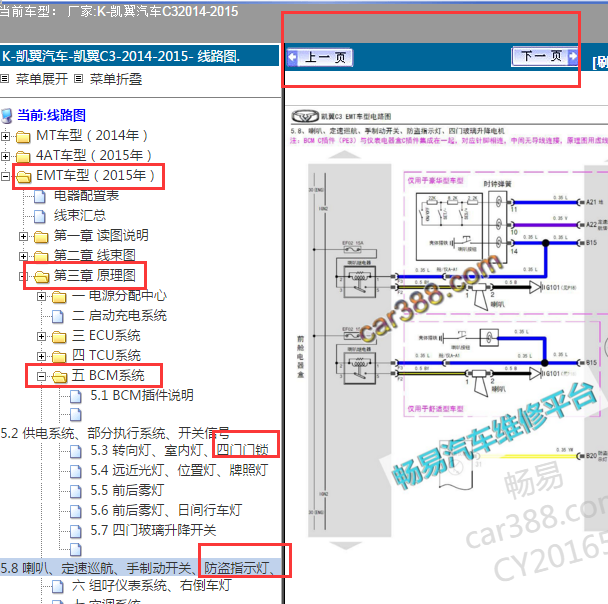This screenshot has width=608, height=604.
Task: Open 5.5 前后雾灯 diagram
Action: pyautogui.click(x=127, y=491)
